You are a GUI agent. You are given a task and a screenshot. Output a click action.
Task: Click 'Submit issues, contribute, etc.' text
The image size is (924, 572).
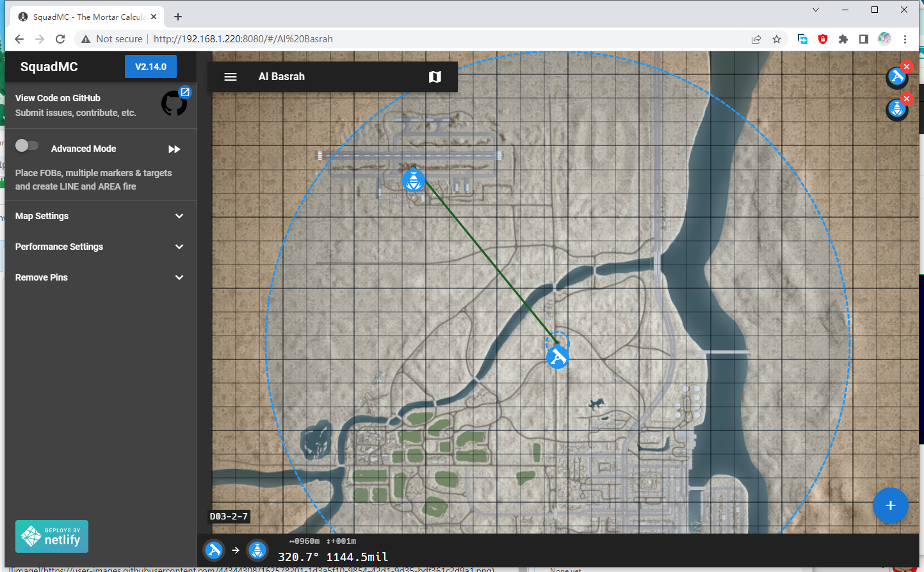tap(76, 113)
